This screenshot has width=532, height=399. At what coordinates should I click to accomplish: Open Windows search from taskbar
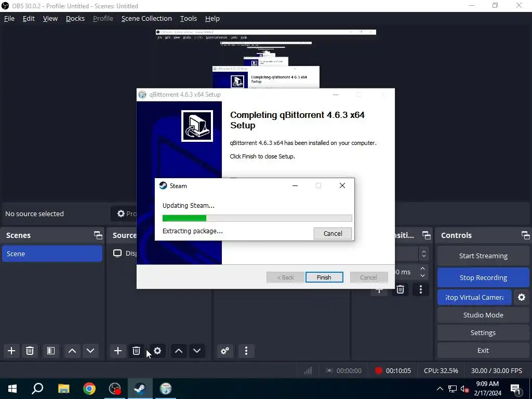pos(37,389)
